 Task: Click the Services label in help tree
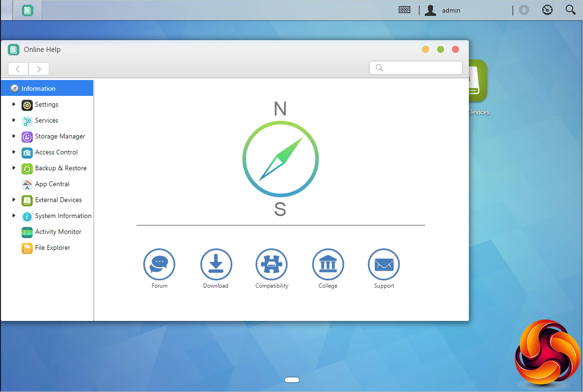coord(47,121)
